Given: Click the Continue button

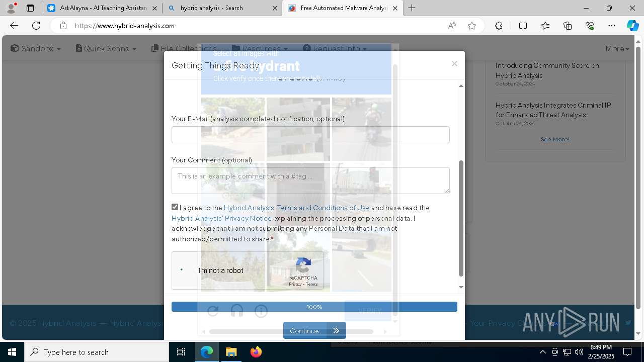Looking at the screenshot, I should (314, 330).
